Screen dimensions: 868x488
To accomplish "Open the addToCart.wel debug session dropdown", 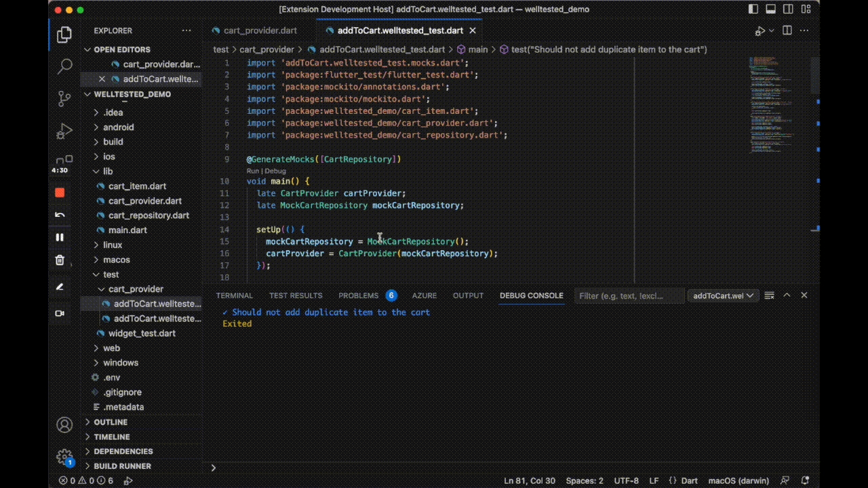I will point(723,296).
